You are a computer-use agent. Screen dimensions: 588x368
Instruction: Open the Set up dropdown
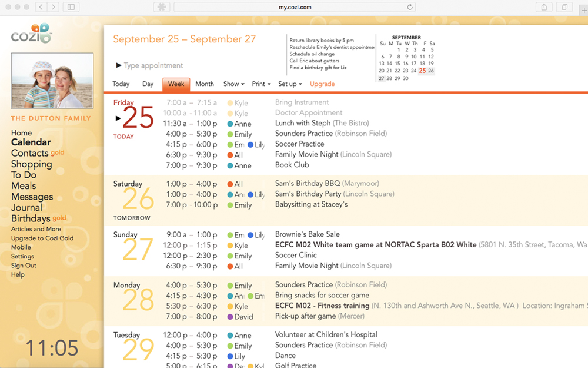pos(290,84)
